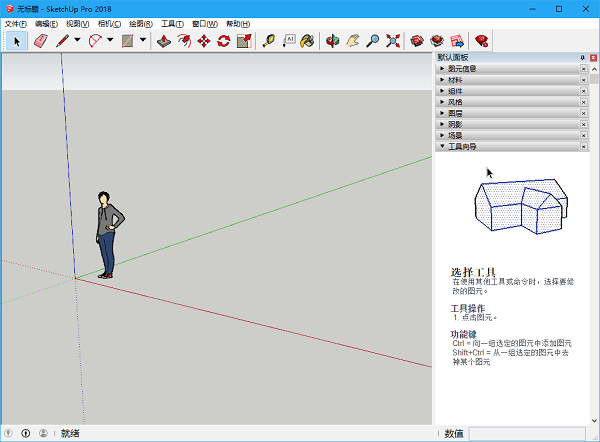
Task: Click the house illustration in Instructor
Action: (x=521, y=206)
